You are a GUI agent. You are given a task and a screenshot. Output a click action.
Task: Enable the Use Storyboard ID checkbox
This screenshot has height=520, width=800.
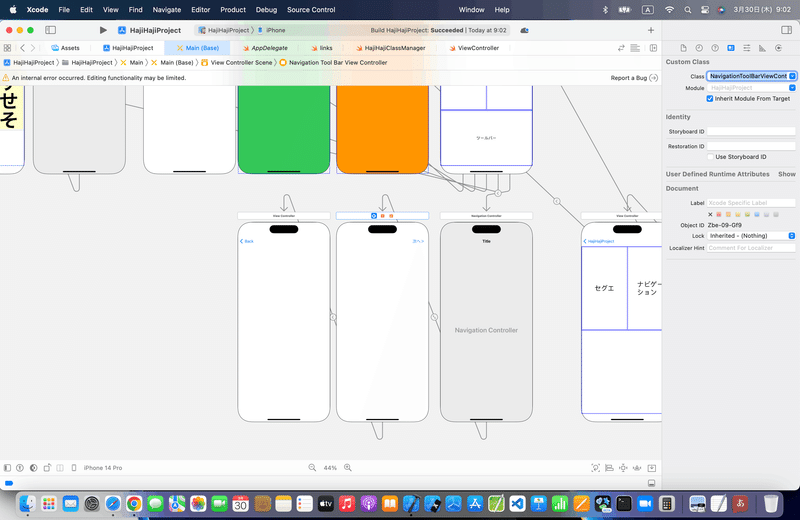tap(710, 157)
